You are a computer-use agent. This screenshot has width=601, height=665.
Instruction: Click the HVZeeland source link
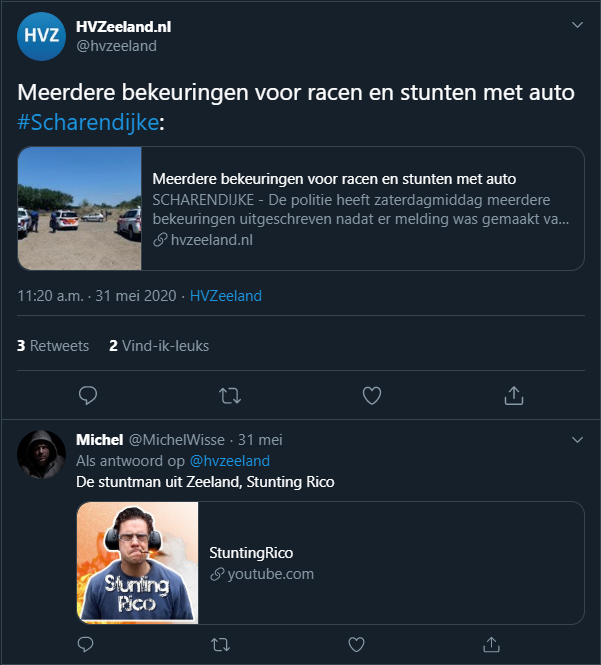225,296
